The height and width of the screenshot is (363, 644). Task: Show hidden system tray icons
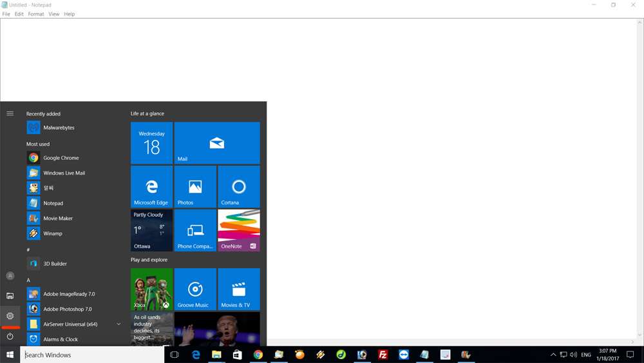click(553, 355)
